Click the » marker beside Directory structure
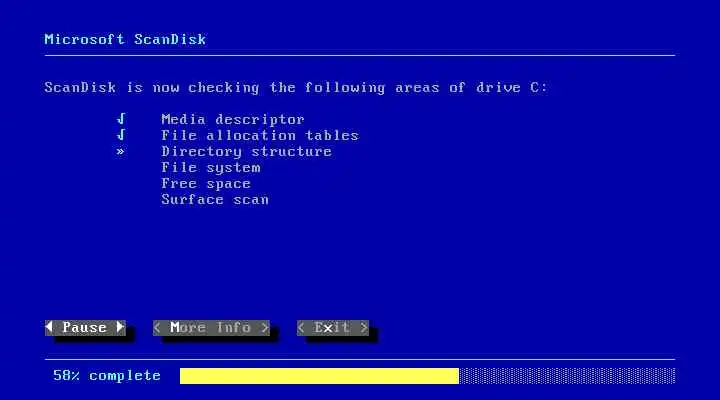The width and height of the screenshot is (720, 400). click(120, 152)
